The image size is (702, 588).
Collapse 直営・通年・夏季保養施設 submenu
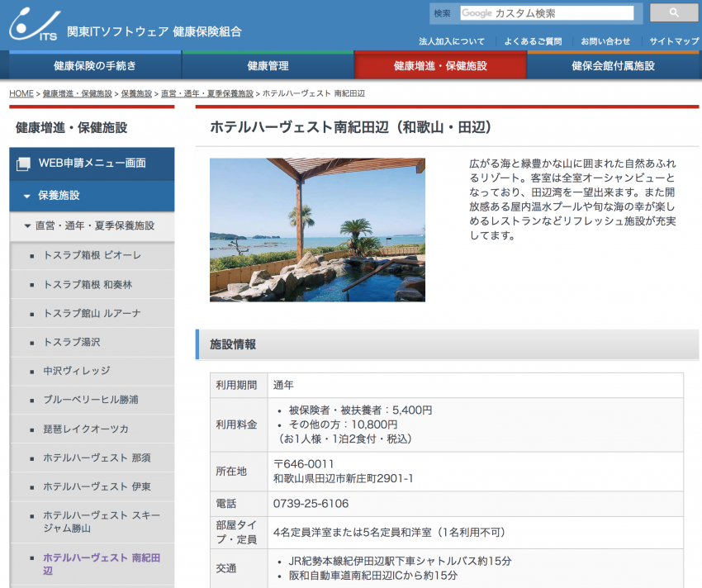tap(28, 225)
